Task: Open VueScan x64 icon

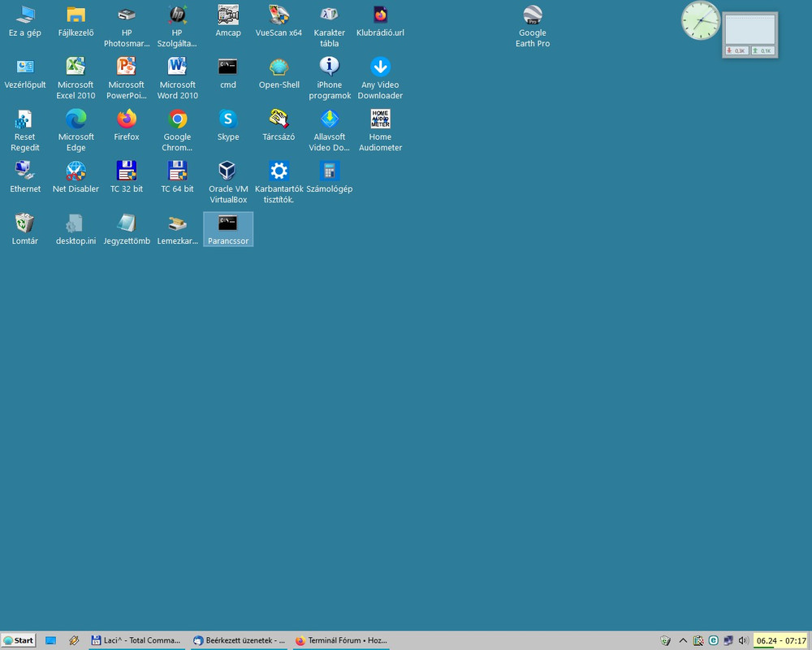Action: click(279, 21)
